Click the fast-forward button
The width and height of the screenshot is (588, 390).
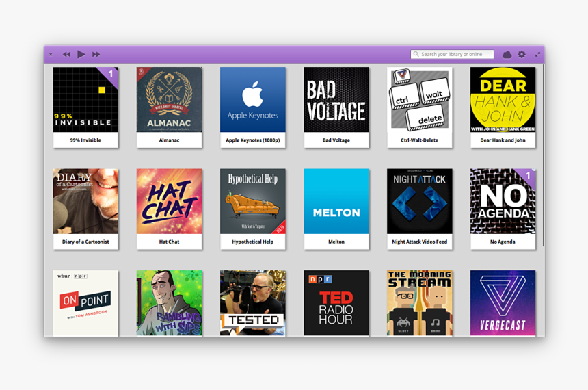click(x=96, y=55)
